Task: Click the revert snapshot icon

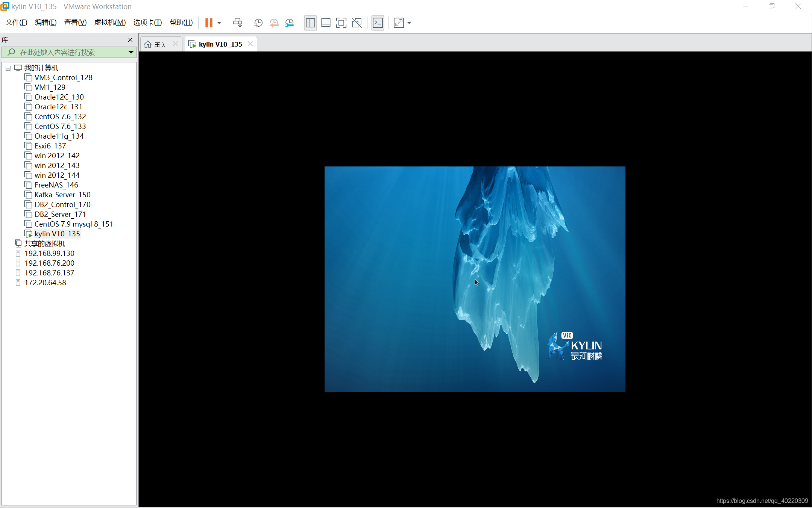Action: 273,23
